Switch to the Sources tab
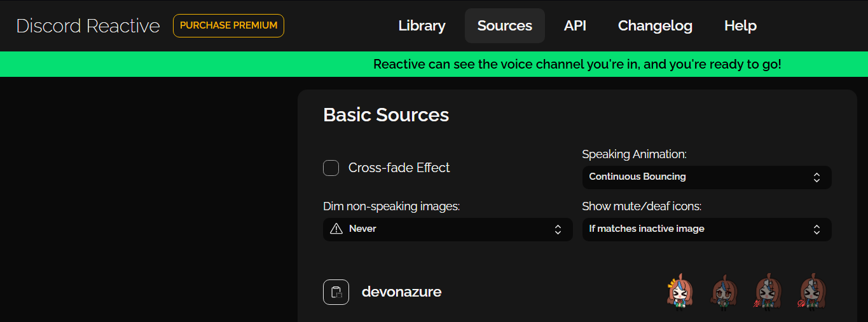 [504, 26]
